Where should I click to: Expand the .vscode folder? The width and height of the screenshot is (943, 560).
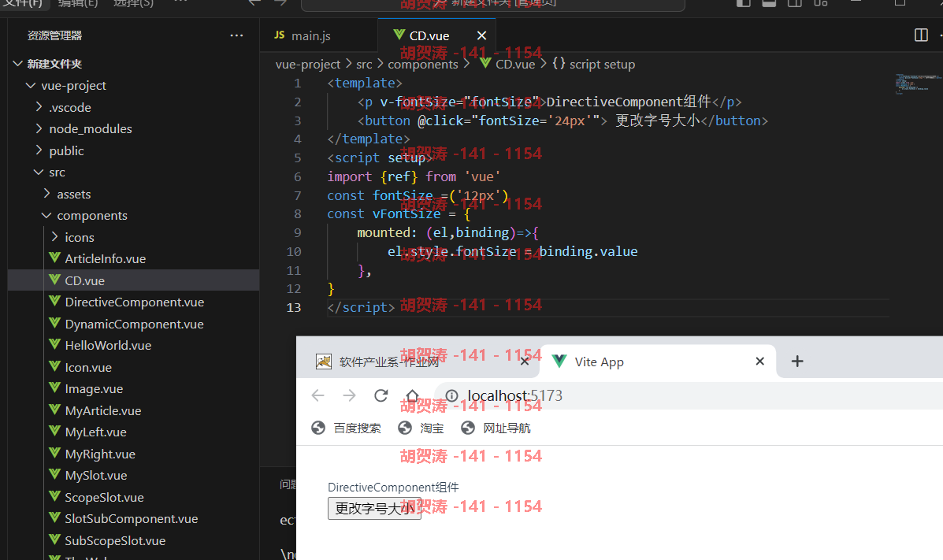[x=133, y=107]
